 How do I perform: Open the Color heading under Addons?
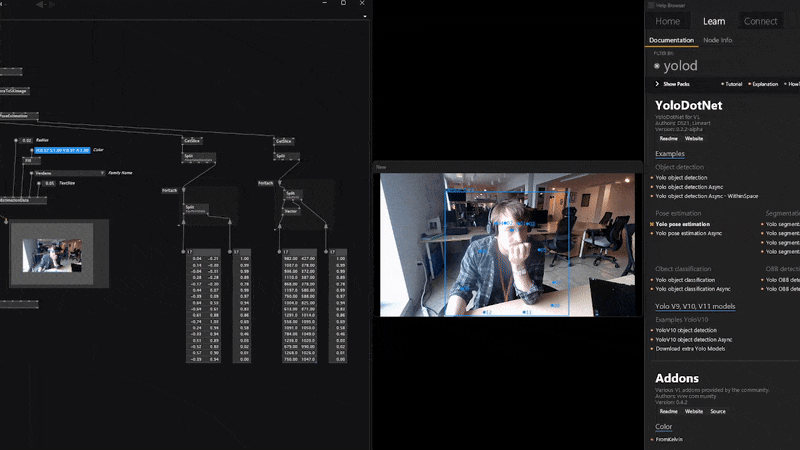(663, 427)
